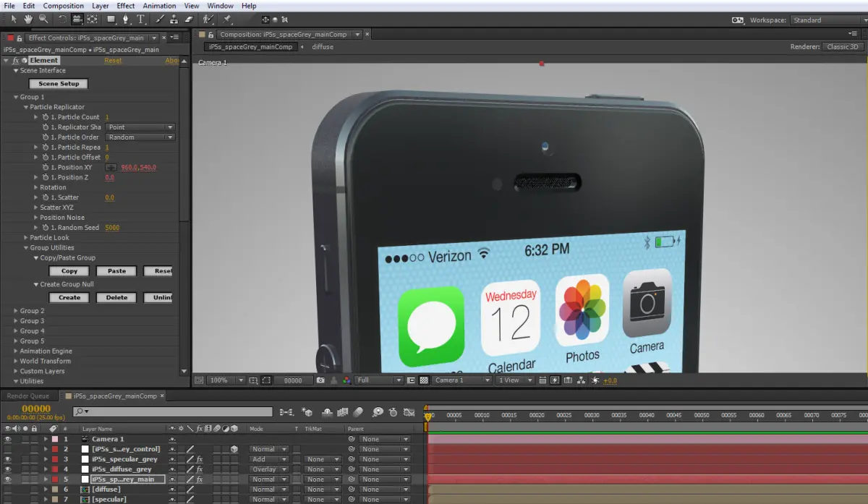The width and height of the screenshot is (868, 504).
Task: Select the Unified Camera tool
Action: point(77,20)
